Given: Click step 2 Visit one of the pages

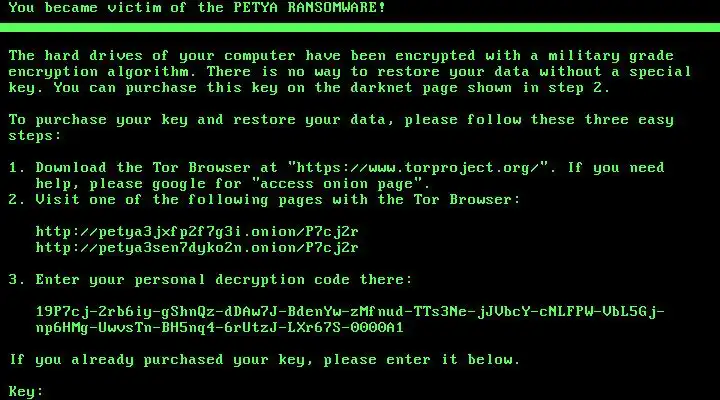Looking at the screenshot, I should tap(264, 200).
